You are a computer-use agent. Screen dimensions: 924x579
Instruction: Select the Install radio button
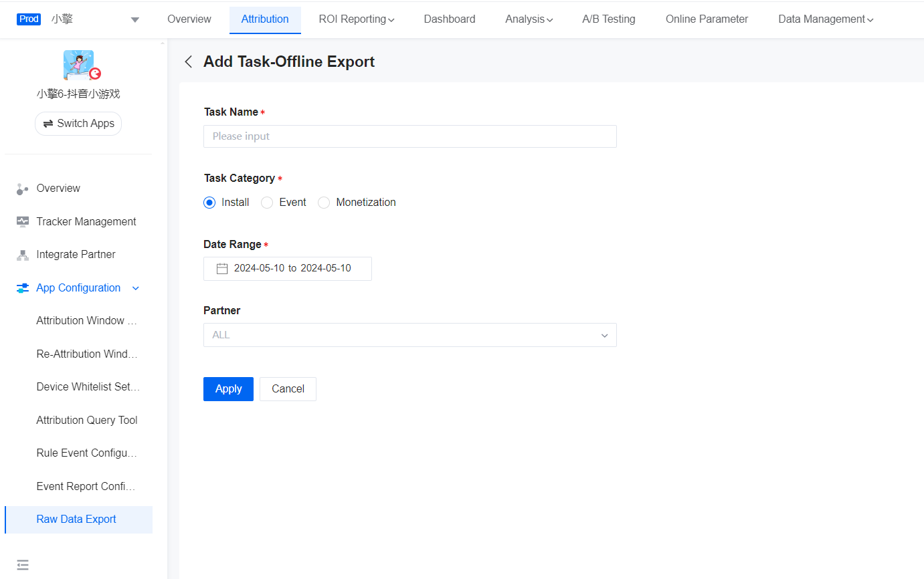(209, 203)
